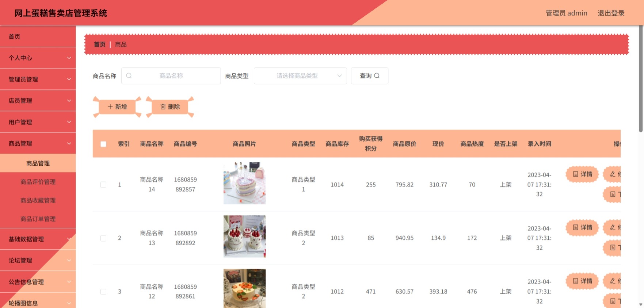The image size is (644, 308).
Task: Expand the 基础数据管理 sidebar menu
Action: pos(38,239)
